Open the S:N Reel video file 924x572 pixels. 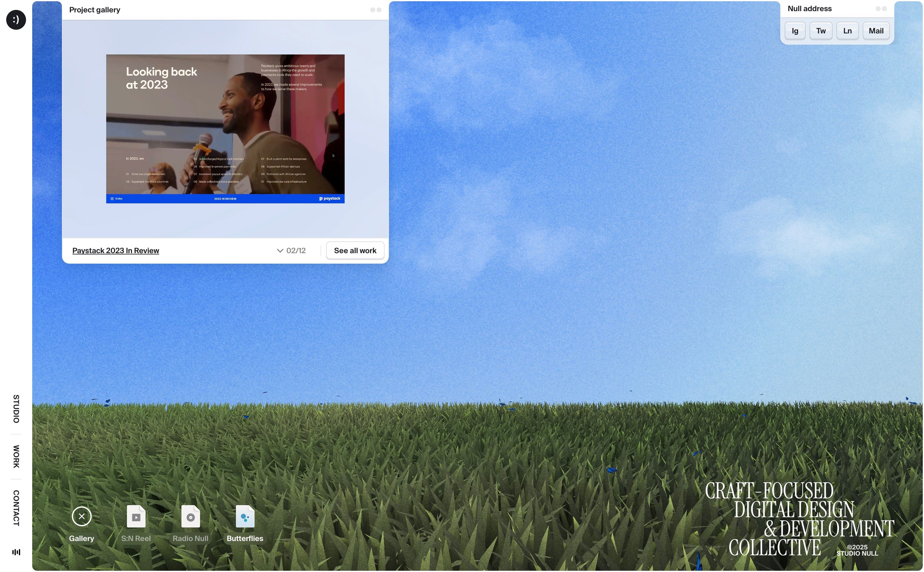coord(136,516)
